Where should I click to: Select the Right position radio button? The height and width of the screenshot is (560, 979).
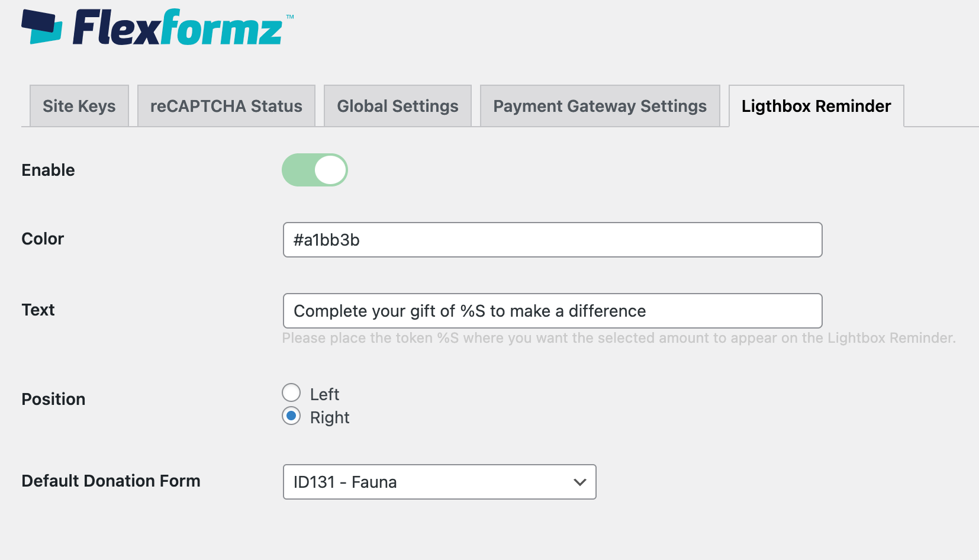click(291, 416)
